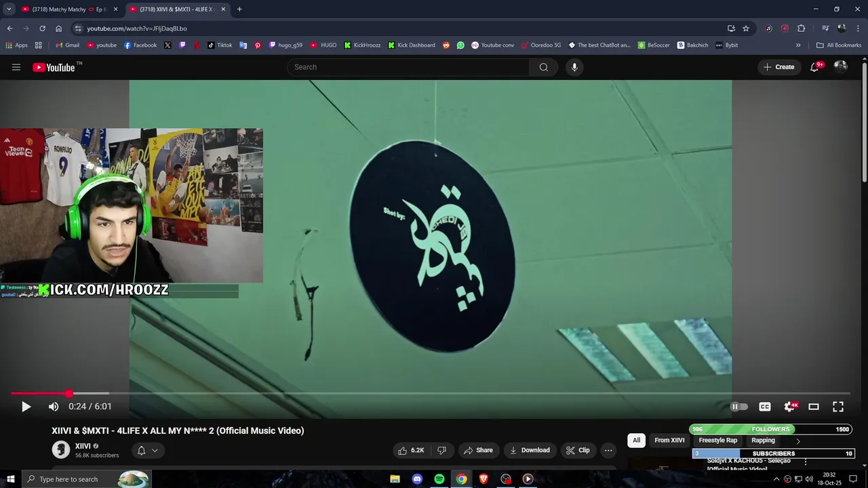Create a Clip of the video
868x488 pixels.
(x=578, y=450)
